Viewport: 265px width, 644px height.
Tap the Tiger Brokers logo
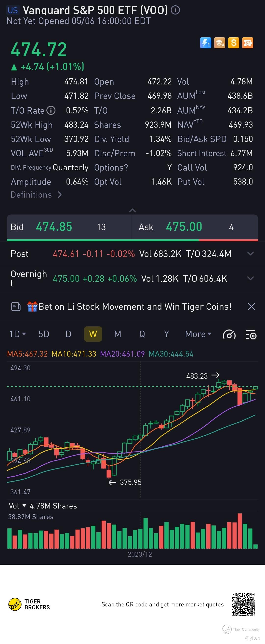[x=29, y=604]
